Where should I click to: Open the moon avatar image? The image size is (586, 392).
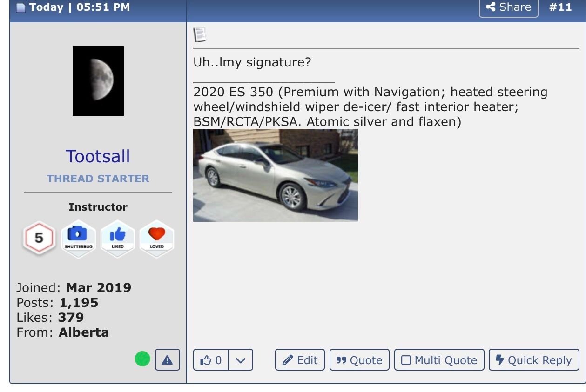pos(98,81)
